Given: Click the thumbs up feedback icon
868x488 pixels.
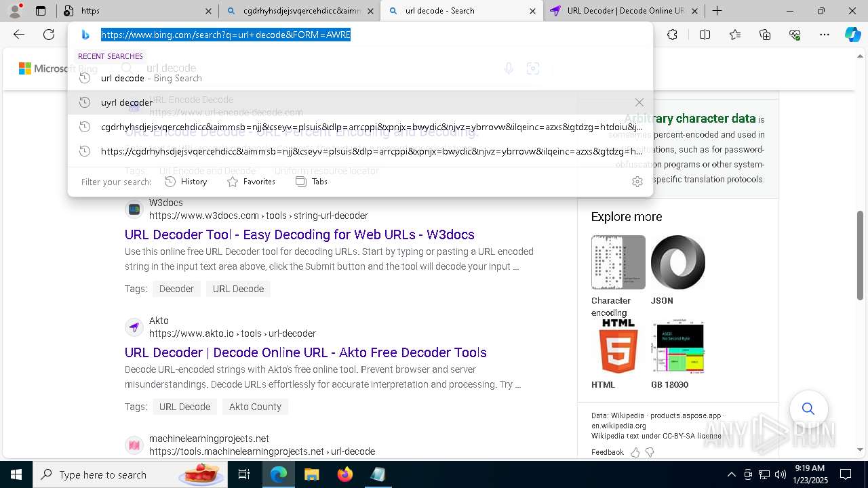Looking at the screenshot, I should point(635,452).
